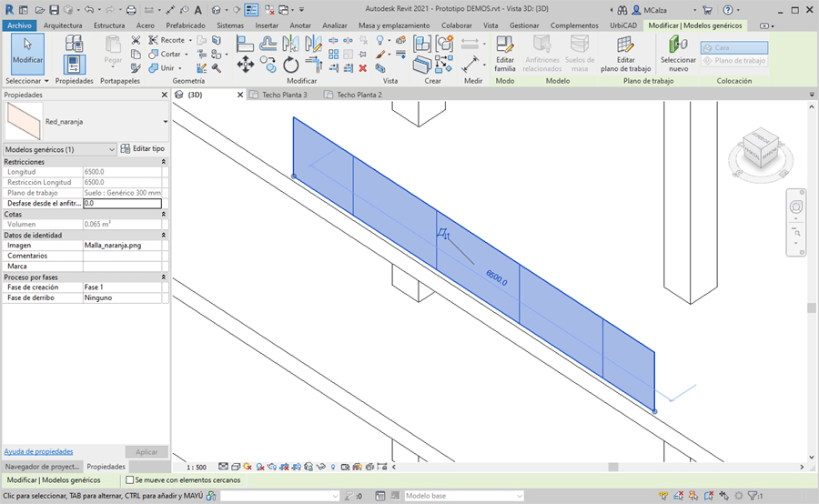Enable 'Se mueve con elementos cercanos' checkbox
The image size is (819, 504).
point(130,479)
